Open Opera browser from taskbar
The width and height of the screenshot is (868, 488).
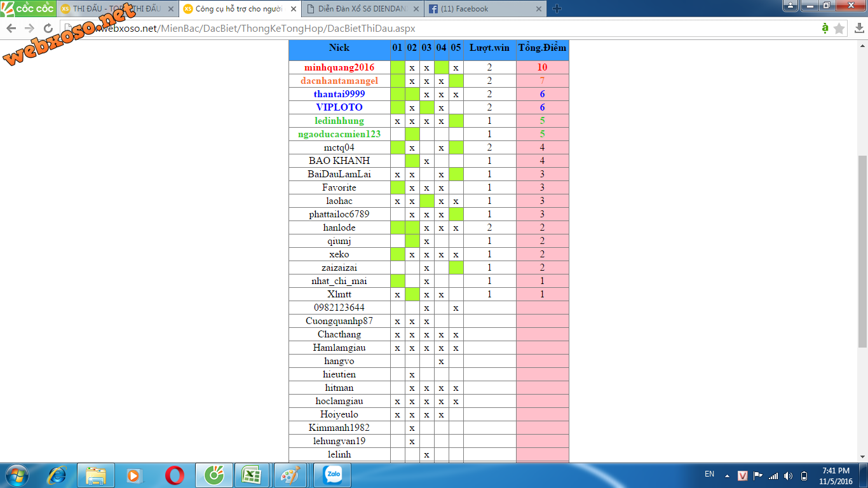175,475
